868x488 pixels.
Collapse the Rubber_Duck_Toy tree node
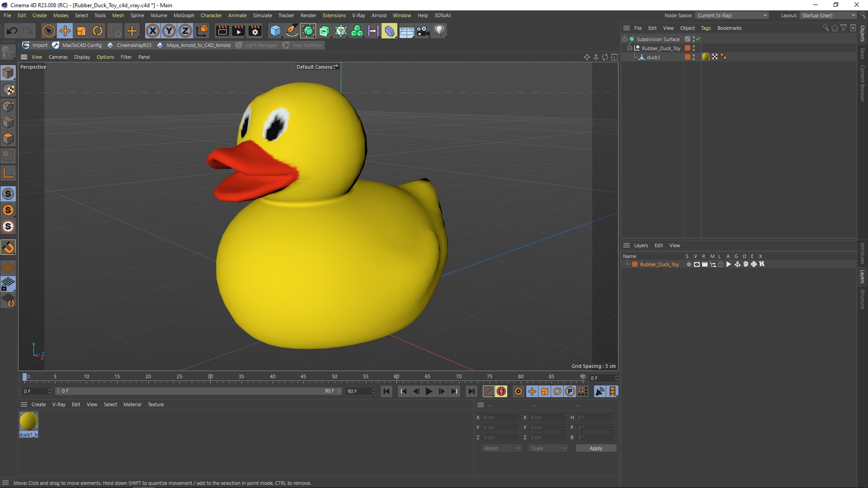point(629,48)
